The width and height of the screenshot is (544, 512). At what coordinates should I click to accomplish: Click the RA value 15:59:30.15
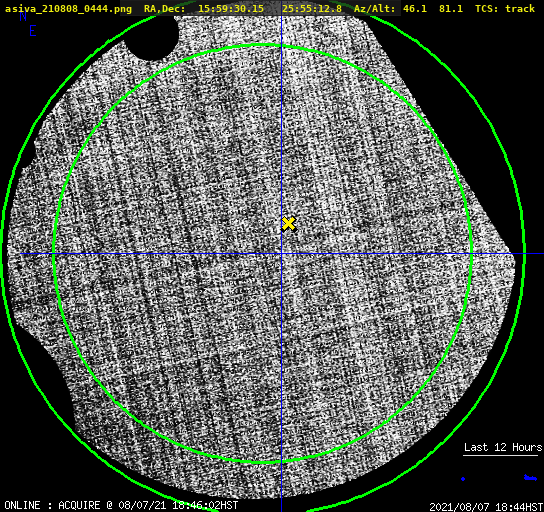[231, 8]
